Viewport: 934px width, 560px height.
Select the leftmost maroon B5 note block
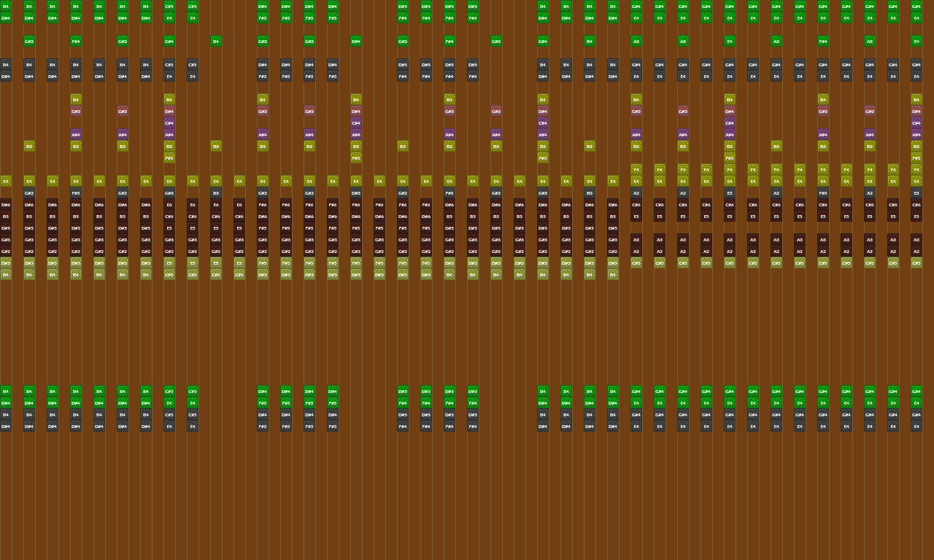[x=6, y=217]
